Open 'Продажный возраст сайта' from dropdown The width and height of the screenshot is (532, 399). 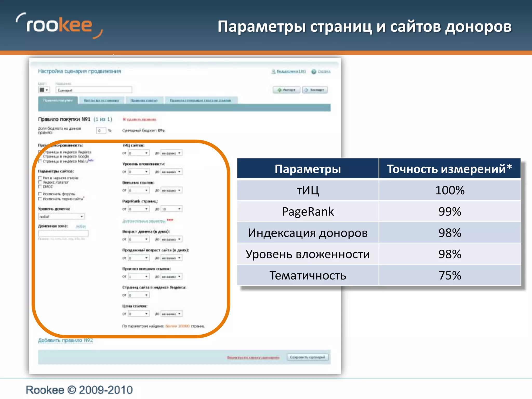(139, 258)
